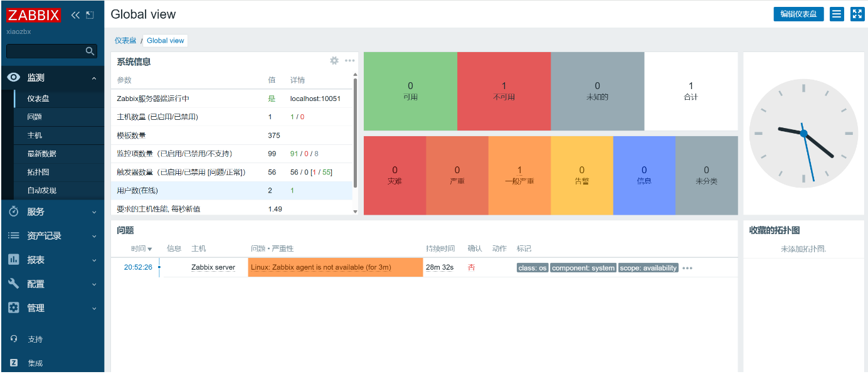
Task: Click the green 可用 hosts tile
Action: click(410, 91)
